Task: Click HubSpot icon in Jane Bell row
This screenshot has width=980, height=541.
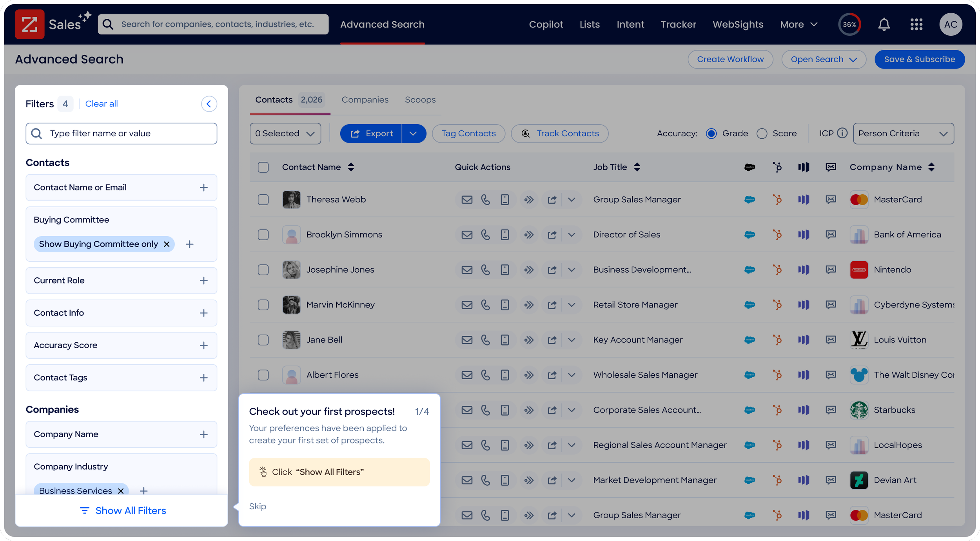Action: click(x=777, y=340)
